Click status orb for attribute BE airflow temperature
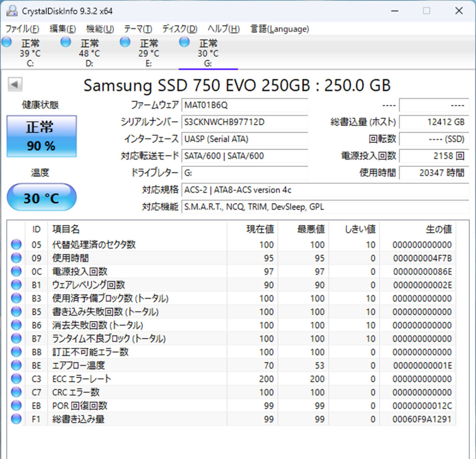The height and width of the screenshot is (459, 476). 16,365
